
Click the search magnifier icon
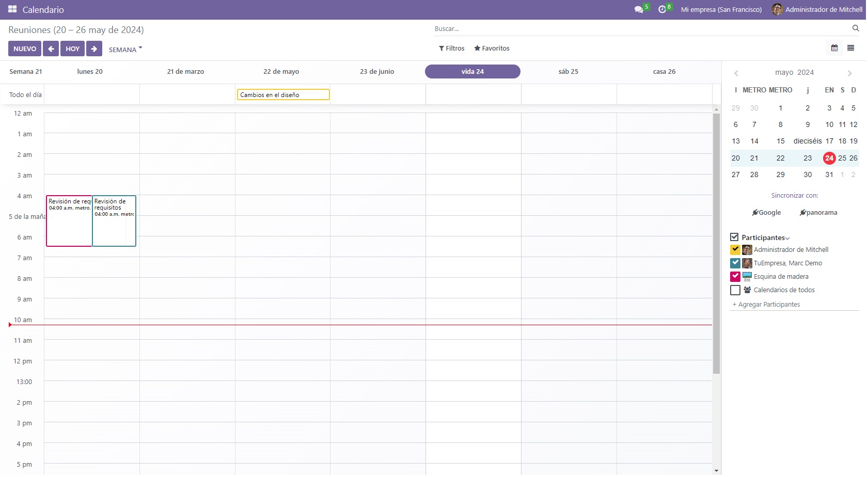click(x=856, y=28)
